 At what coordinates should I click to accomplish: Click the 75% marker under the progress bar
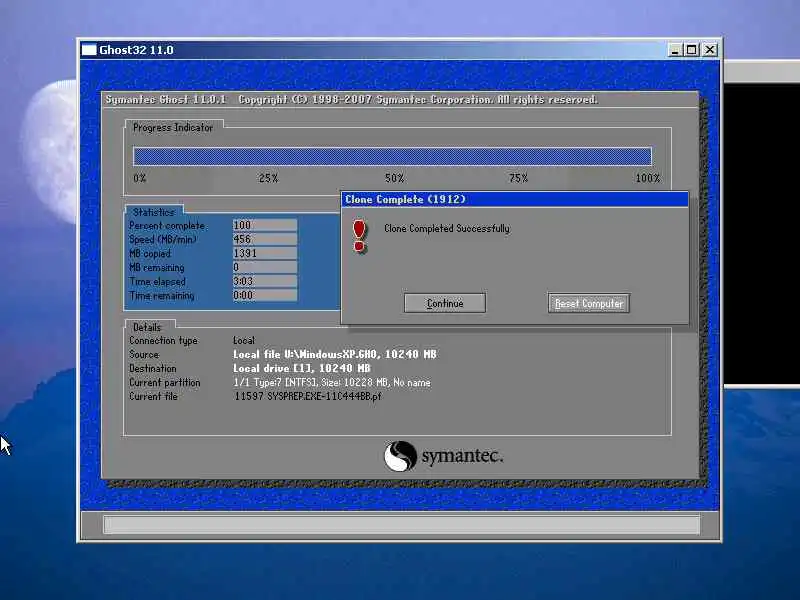click(518, 178)
